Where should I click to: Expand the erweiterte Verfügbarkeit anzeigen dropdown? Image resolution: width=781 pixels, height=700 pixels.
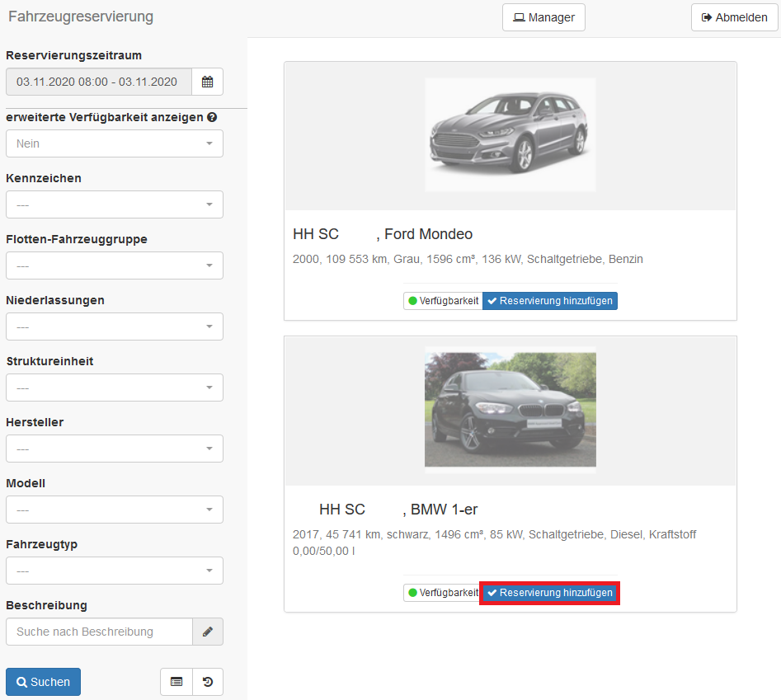pyautogui.click(x=114, y=143)
